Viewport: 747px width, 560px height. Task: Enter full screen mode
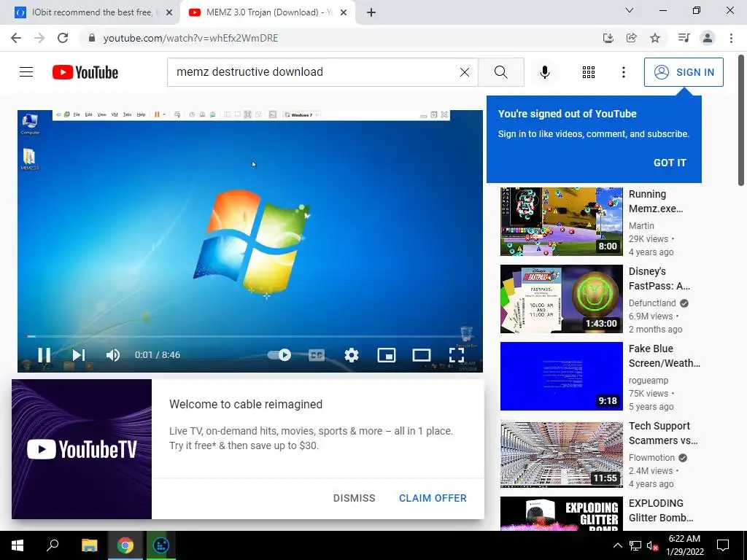(457, 355)
